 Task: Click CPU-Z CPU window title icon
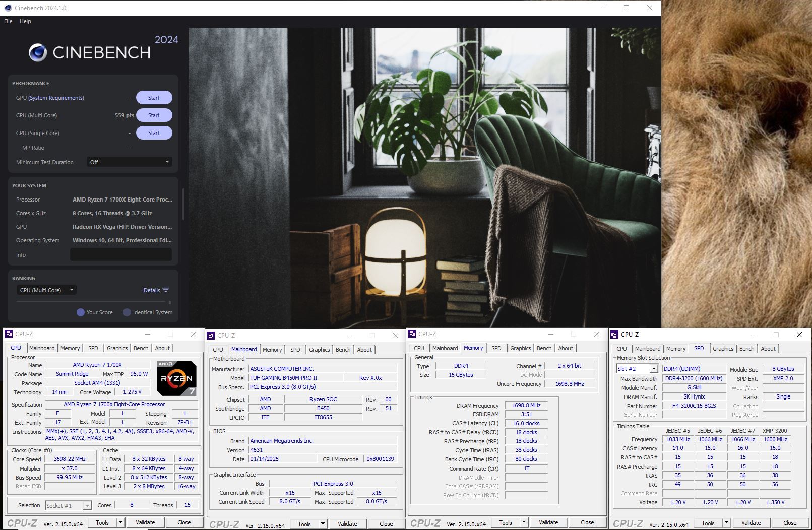[9, 334]
